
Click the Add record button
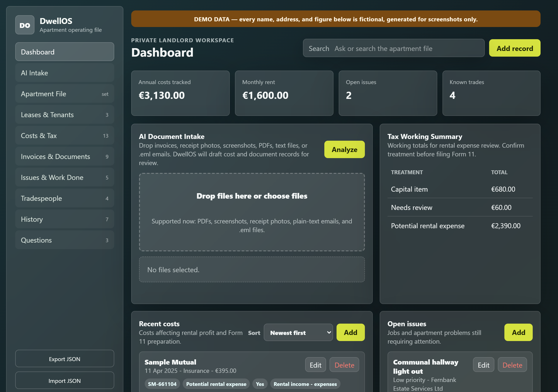[x=515, y=48]
